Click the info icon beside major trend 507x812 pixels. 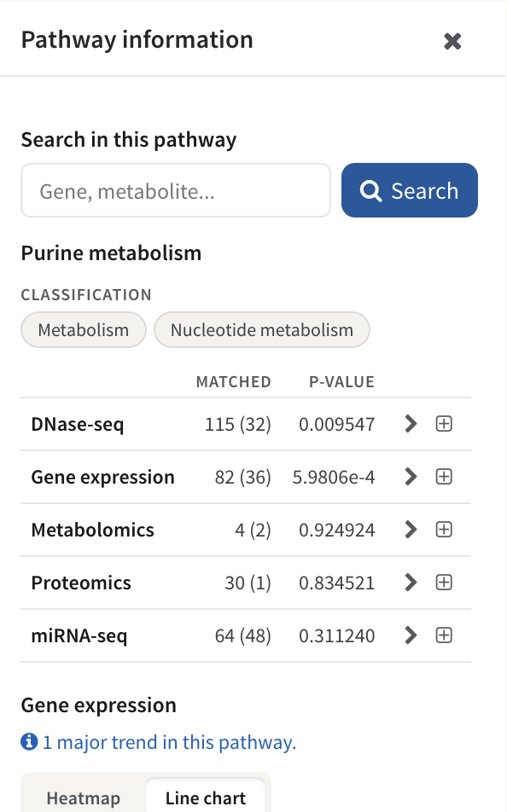click(x=29, y=741)
